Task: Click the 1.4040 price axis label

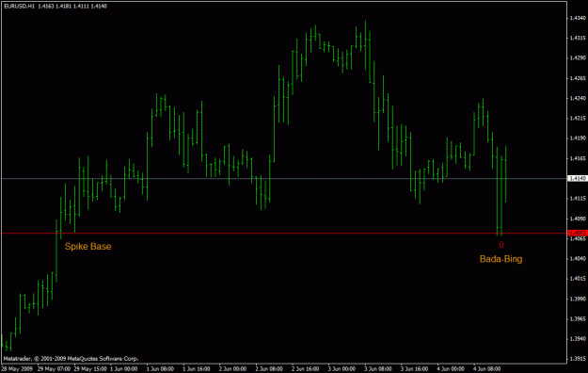Action: [x=578, y=258]
